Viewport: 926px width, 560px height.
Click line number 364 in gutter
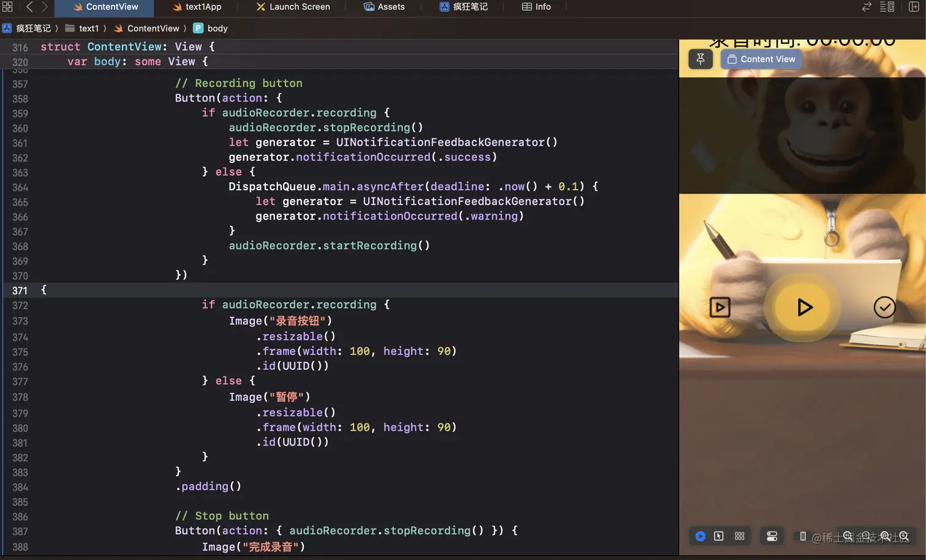(20, 187)
